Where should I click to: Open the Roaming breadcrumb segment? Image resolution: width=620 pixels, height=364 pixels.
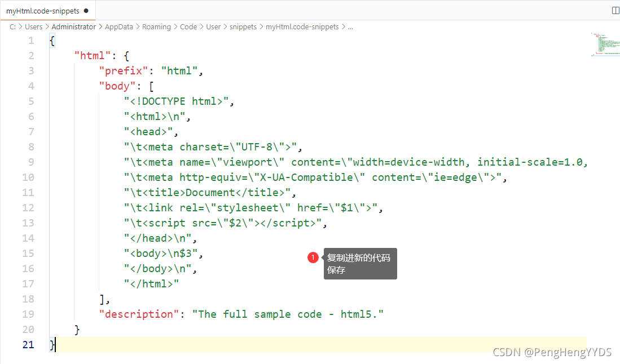(156, 27)
